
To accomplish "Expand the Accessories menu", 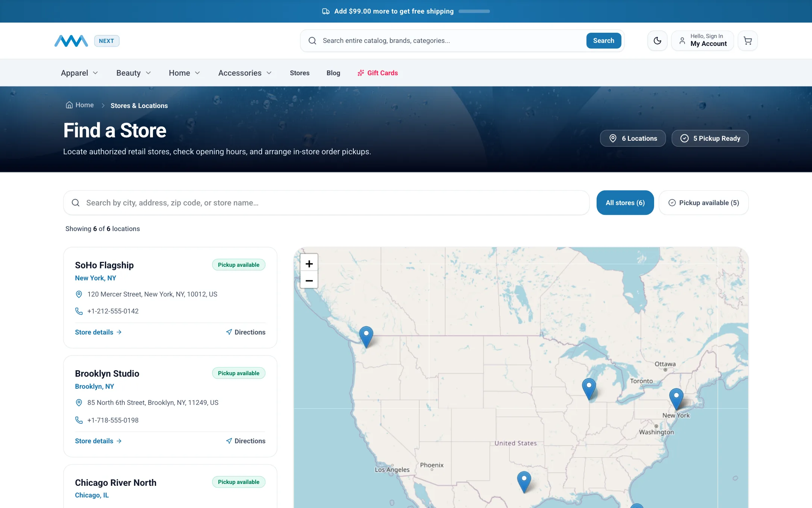I will coord(245,73).
